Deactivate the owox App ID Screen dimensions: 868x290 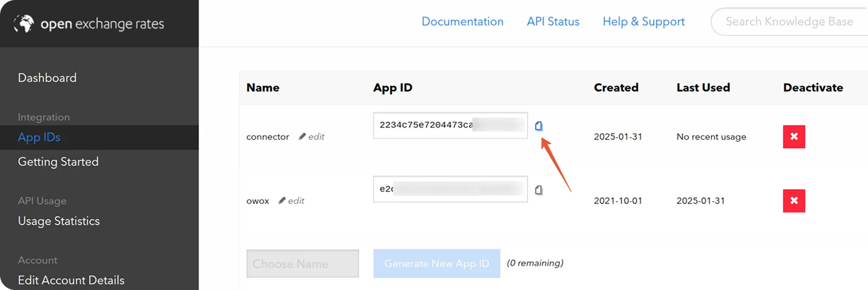point(793,201)
